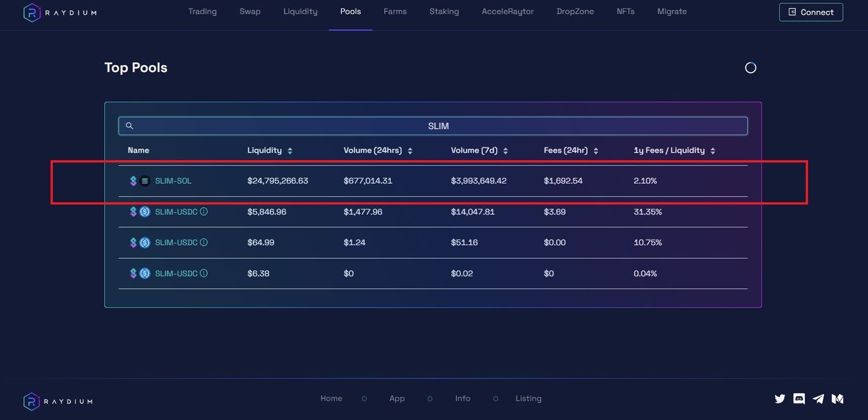This screenshot has width=868, height=420.
Task: Click the Raydium logo in footer
Action: click(x=58, y=401)
